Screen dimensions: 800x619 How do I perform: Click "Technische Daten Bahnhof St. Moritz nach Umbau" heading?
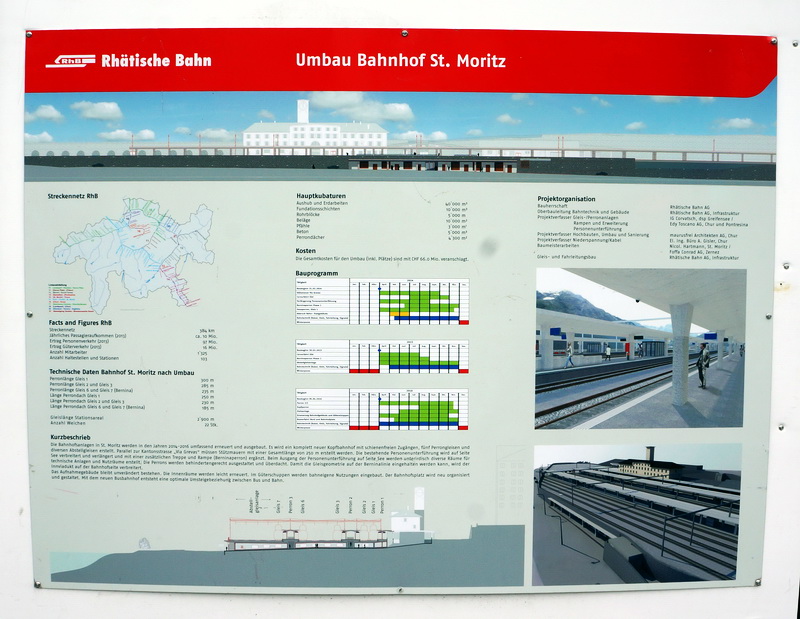coord(121,373)
